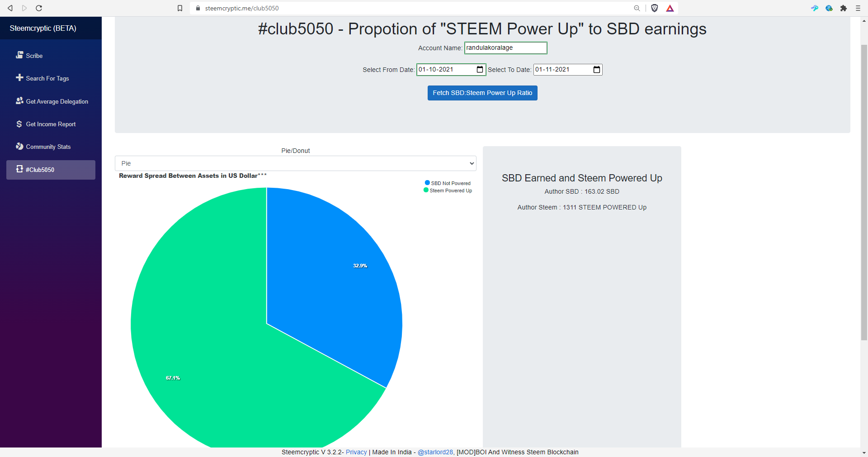This screenshot has height=457, width=868.
Task: Click the Search For Tags plus icon
Action: pos(19,78)
